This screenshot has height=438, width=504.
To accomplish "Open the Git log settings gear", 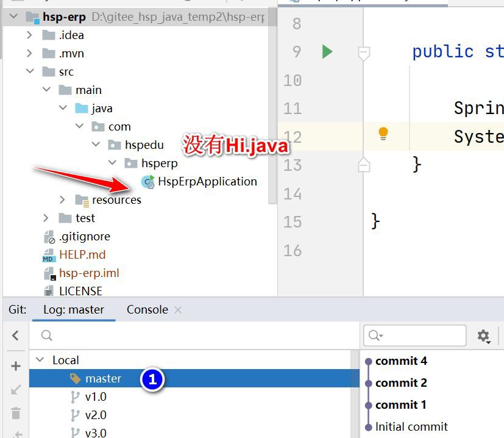I will (483, 336).
